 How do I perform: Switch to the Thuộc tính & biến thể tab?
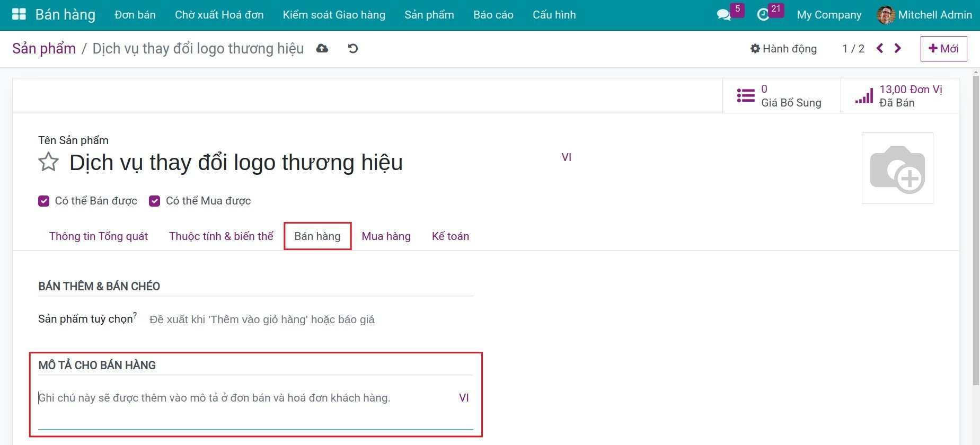pos(221,236)
